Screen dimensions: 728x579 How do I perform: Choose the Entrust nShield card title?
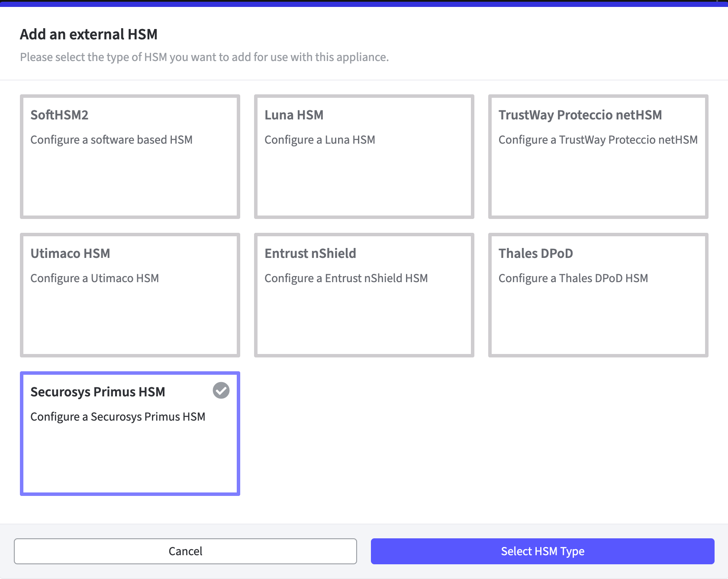[310, 254]
